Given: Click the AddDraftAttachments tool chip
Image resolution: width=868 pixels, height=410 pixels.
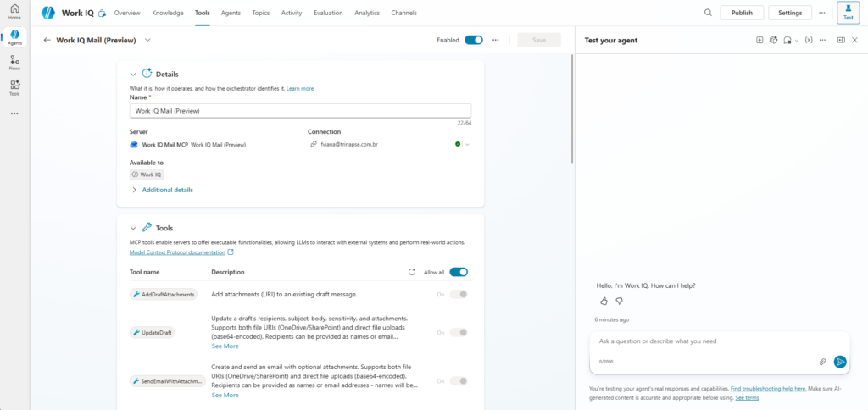Looking at the screenshot, I should click(x=164, y=294).
